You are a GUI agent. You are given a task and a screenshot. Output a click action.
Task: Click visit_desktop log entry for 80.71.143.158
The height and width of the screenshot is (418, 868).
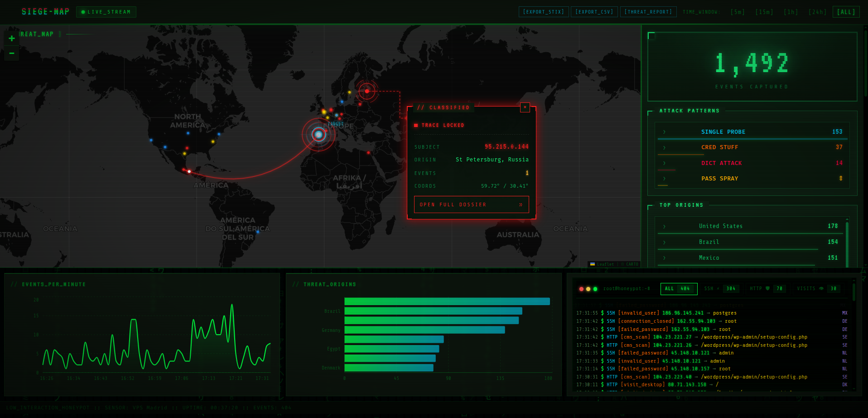click(712, 385)
